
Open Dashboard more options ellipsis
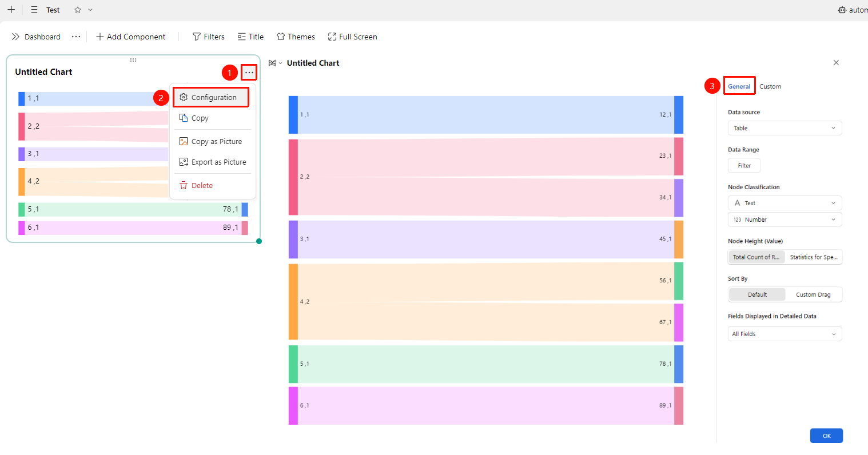[x=76, y=37]
